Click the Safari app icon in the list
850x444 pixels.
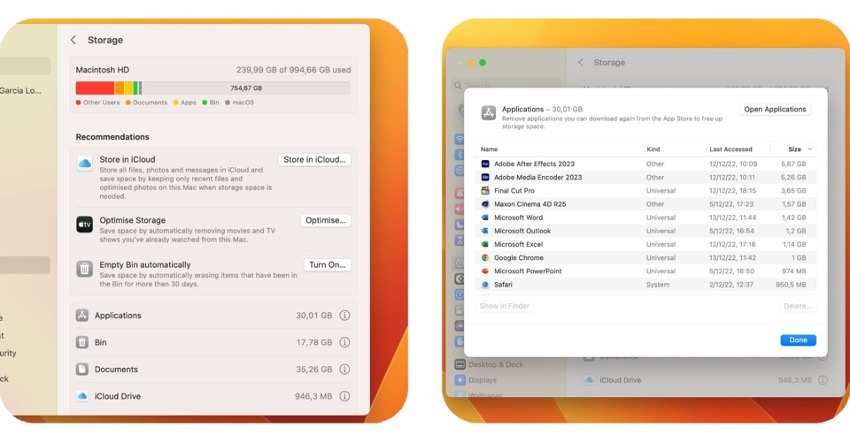pyautogui.click(x=485, y=285)
